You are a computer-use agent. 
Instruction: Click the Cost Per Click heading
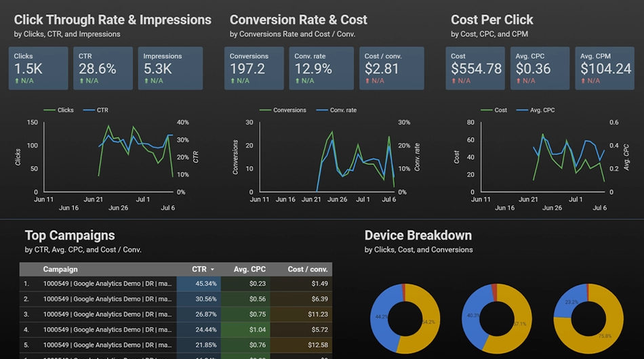pyautogui.click(x=492, y=20)
